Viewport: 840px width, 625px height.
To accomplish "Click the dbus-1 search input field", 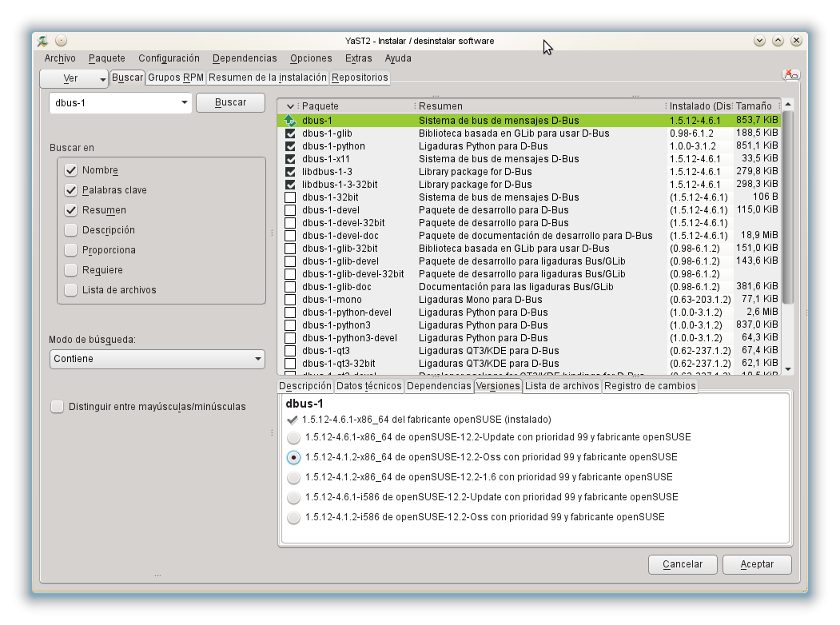I will pyautogui.click(x=114, y=103).
